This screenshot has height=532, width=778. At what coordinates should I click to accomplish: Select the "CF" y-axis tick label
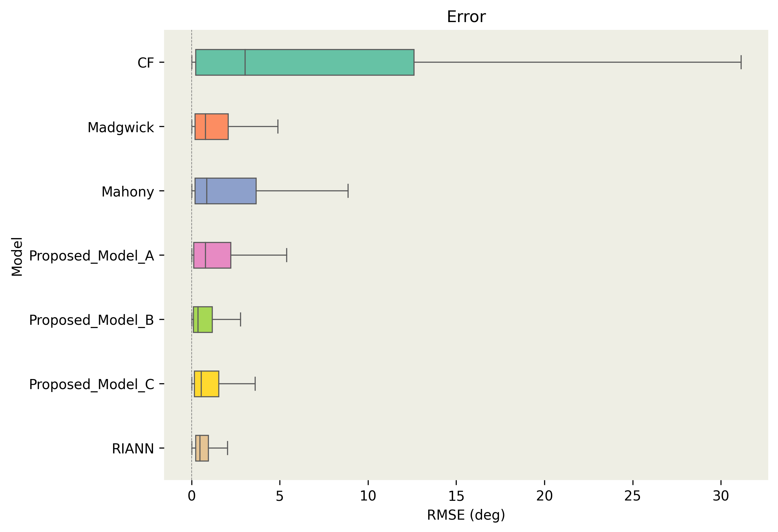click(x=146, y=63)
